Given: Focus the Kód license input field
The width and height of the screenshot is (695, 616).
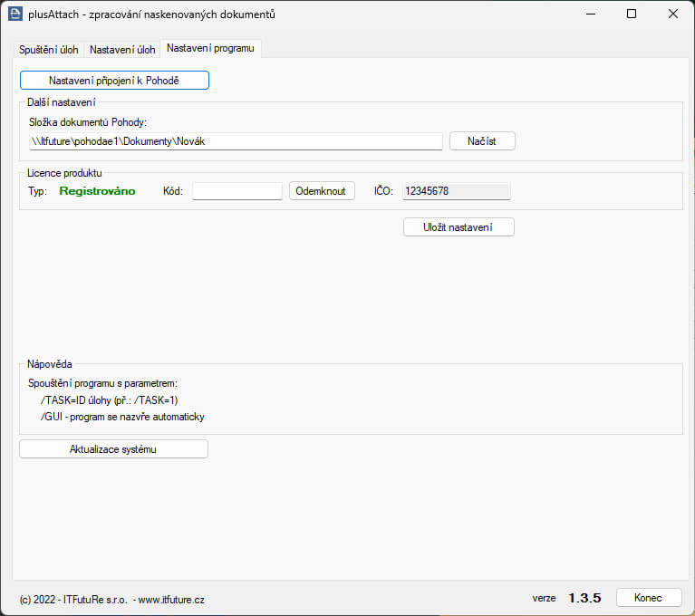Looking at the screenshot, I should [x=237, y=191].
